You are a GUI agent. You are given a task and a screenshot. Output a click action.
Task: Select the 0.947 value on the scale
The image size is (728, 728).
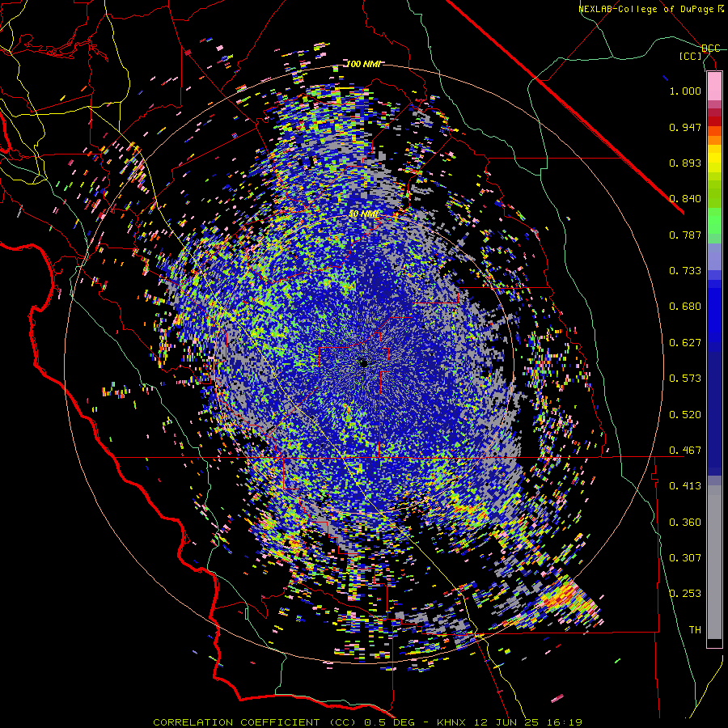click(685, 127)
